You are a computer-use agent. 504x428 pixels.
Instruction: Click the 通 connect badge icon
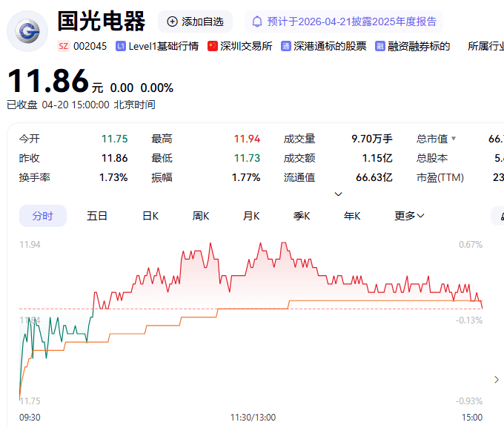coord(286,46)
